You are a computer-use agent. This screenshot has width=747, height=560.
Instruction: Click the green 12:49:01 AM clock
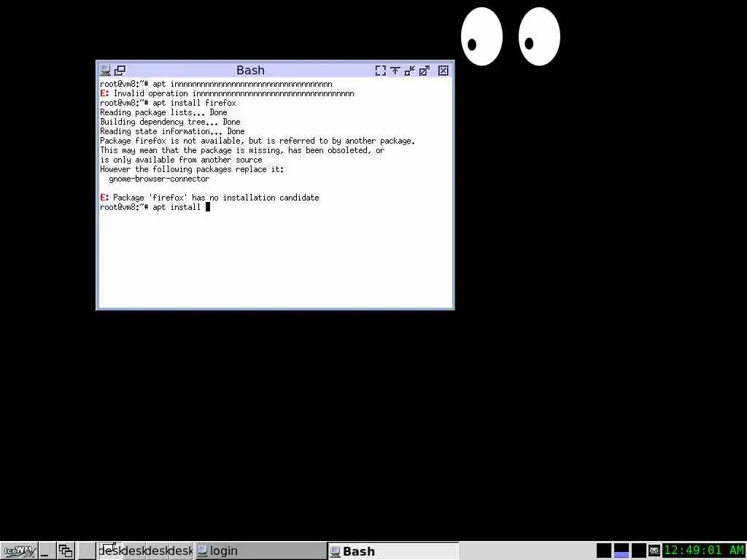pos(704,551)
